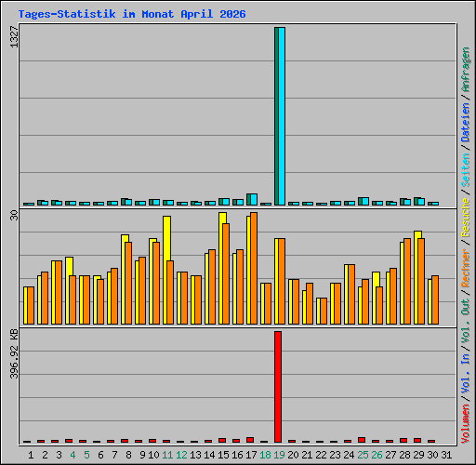Click the orange hosts bar for day 30
The width and height of the screenshot is (476, 465).
pyautogui.click(x=435, y=300)
